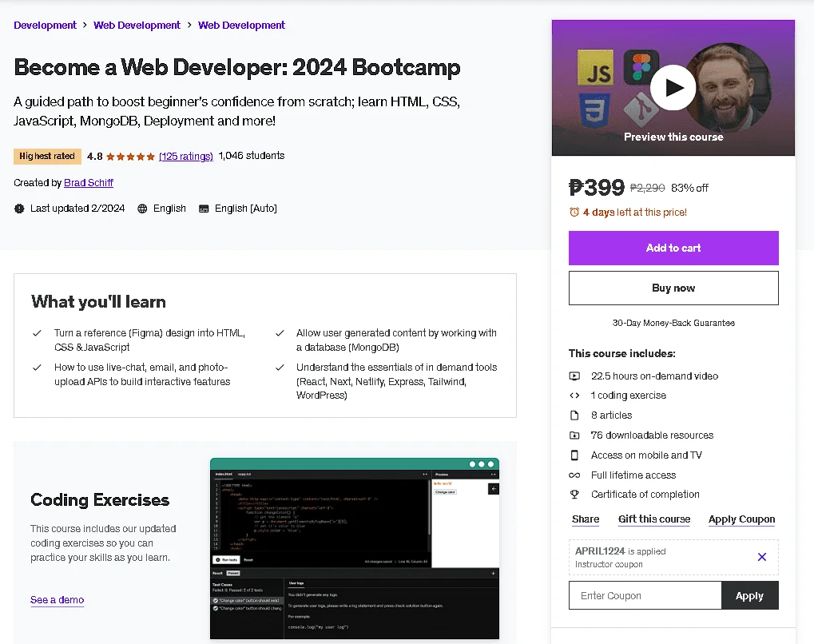This screenshot has width=814, height=644.
Task: Click the download icon beside downloadable resources
Action: coord(574,435)
